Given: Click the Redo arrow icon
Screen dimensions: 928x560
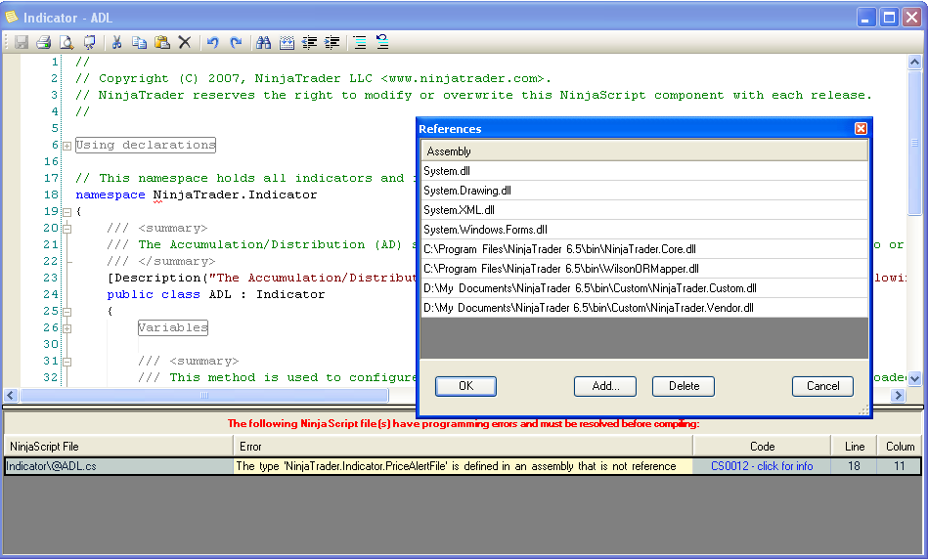Looking at the screenshot, I should point(236,42).
